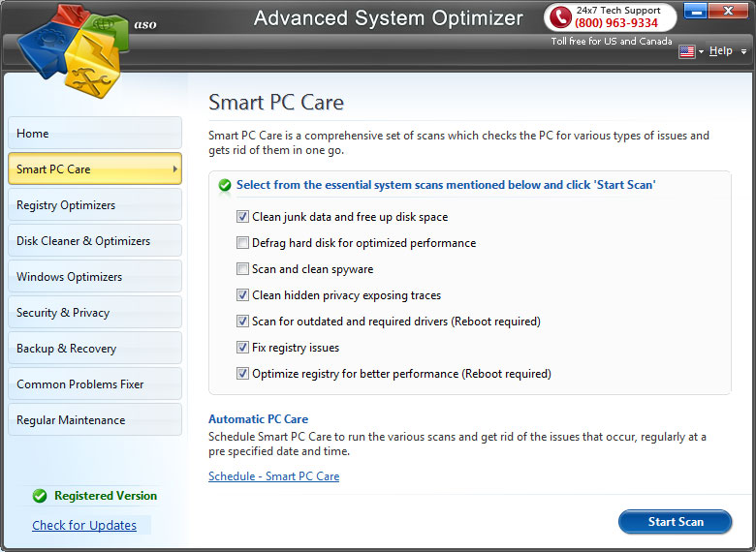This screenshot has height=552, width=756.
Task: Select Smart PC Care in sidebar
Action: click(95, 169)
